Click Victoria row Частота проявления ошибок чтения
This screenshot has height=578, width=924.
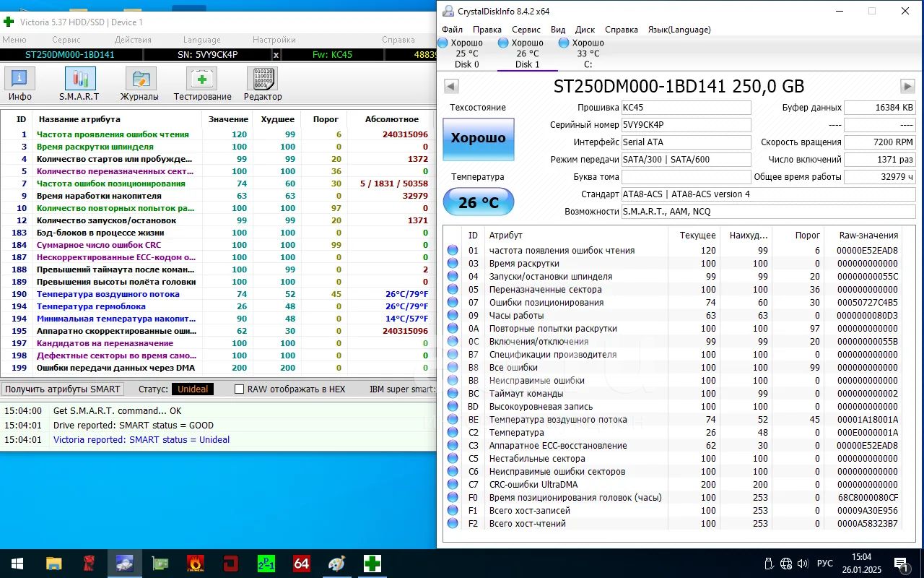point(217,134)
